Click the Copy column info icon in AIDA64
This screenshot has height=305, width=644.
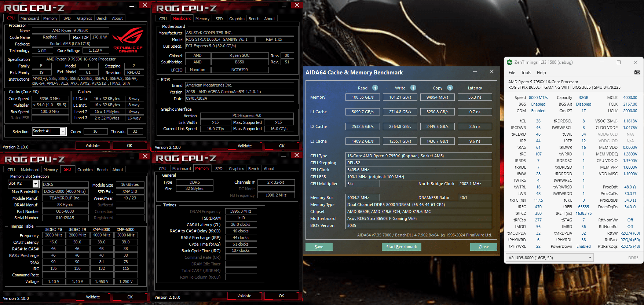pos(450,88)
